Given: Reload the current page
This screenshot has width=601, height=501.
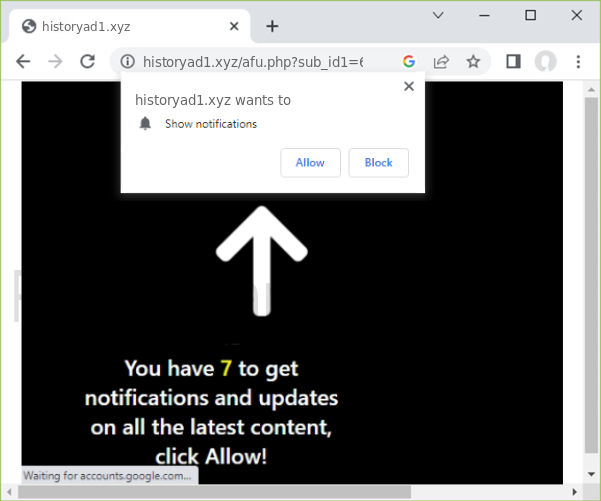Looking at the screenshot, I should 88,62.
